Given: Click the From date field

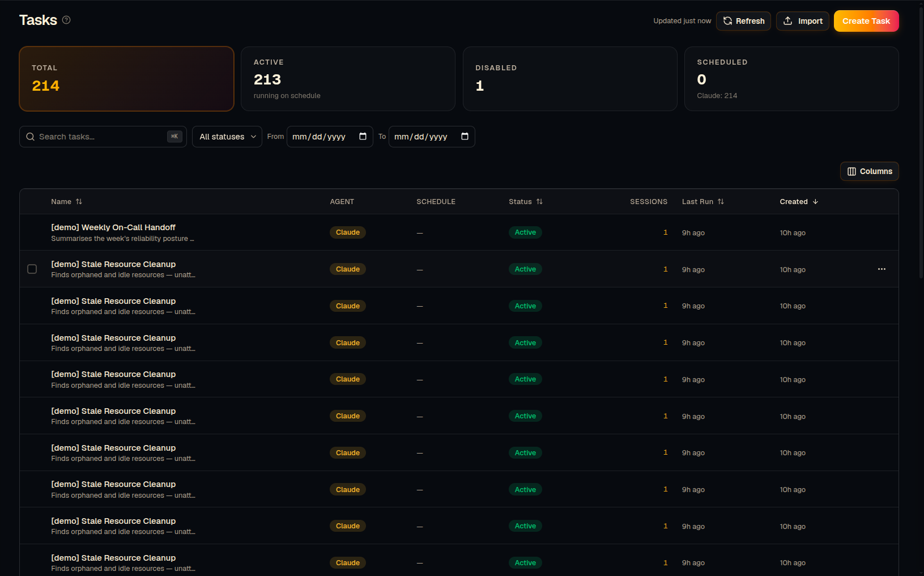Looking at the screenshot, I should point(330,137).
